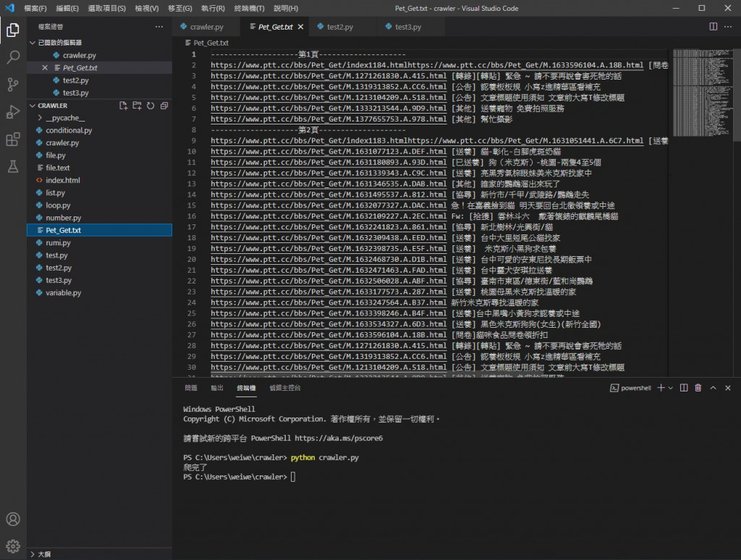741x560 pixels.
Task: Open the terminal launch profile dropdown
Action: [671, 388]
